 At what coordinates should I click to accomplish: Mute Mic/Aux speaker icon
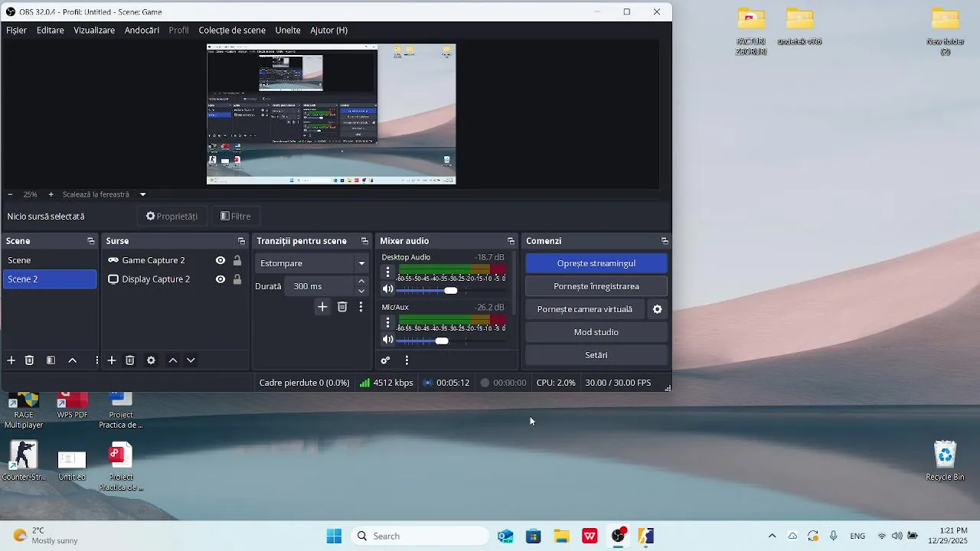click(x=387, y=340)
